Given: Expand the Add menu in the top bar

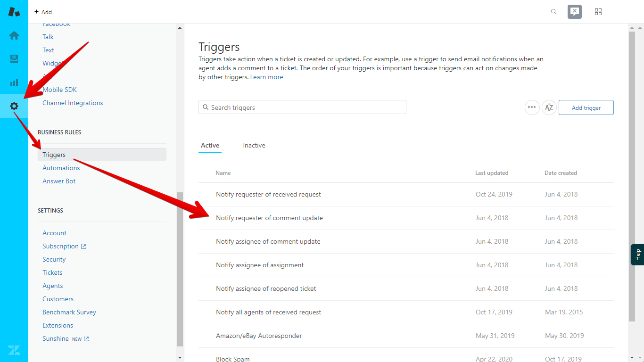Looking at the screenshot, I should click(43, 11).
